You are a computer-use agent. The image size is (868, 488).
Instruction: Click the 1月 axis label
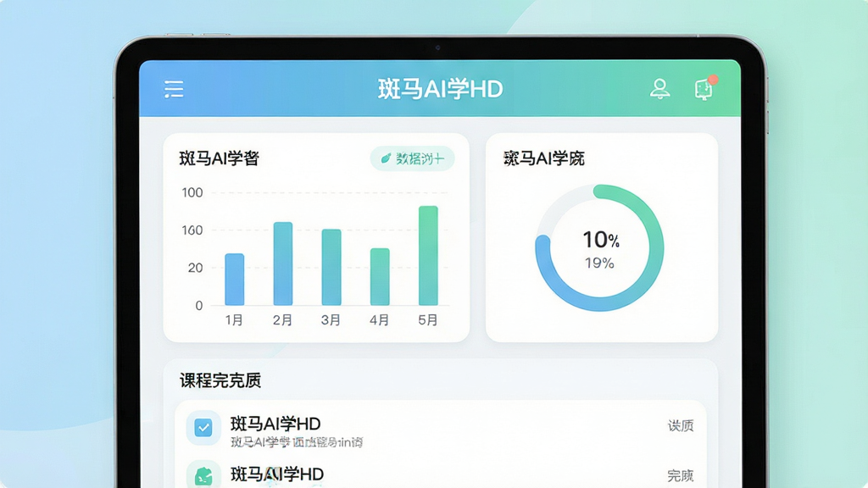[234, 319]
